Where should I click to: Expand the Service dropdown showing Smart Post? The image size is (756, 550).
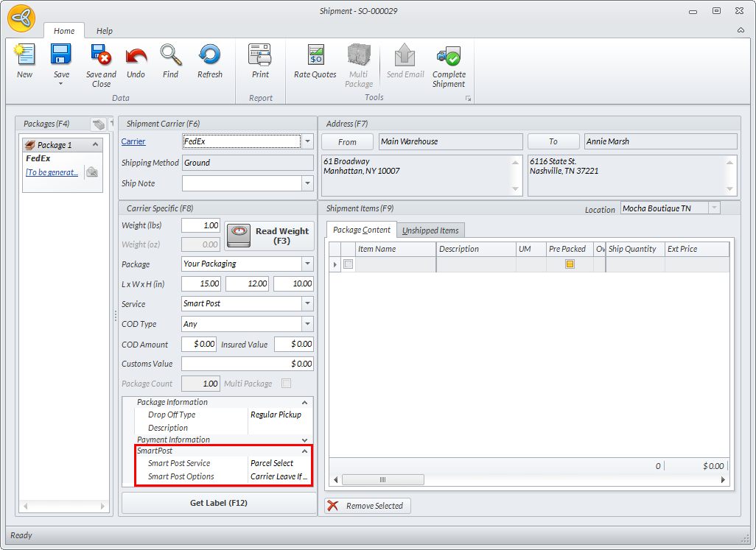307,303
